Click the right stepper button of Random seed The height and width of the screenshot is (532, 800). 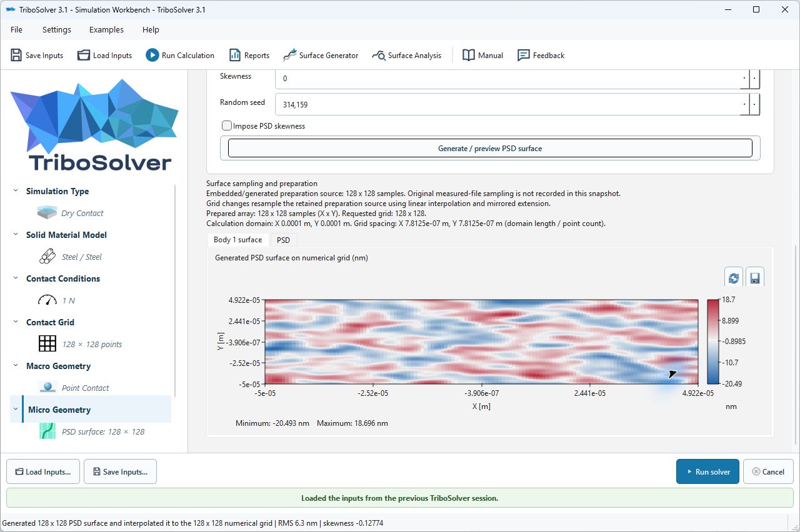[754, 104]
